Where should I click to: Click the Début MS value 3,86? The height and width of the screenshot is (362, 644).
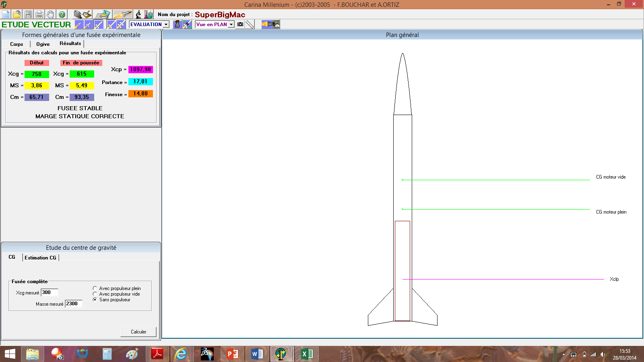pyautogui.click(x=37, y=86)
